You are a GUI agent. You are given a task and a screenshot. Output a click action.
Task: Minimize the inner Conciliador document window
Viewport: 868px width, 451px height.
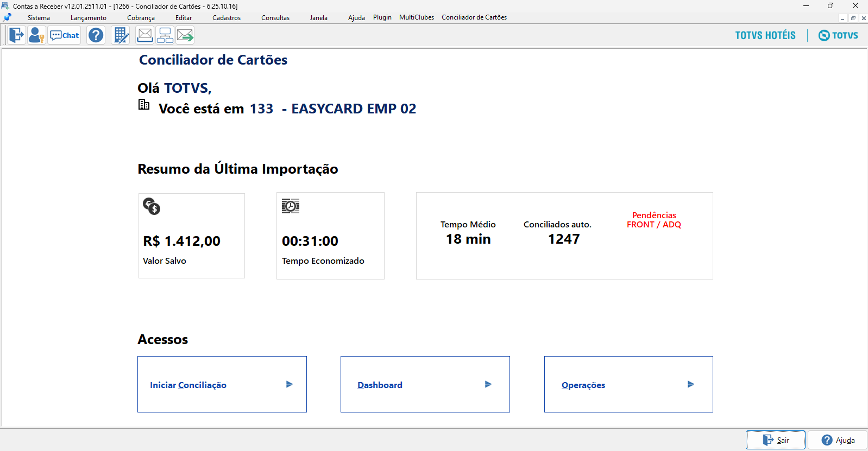click(842, 18)
